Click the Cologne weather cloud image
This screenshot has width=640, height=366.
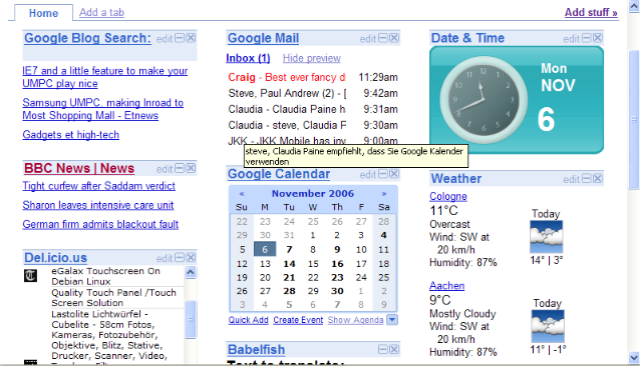pyautogui.click(x=546, y=237)
